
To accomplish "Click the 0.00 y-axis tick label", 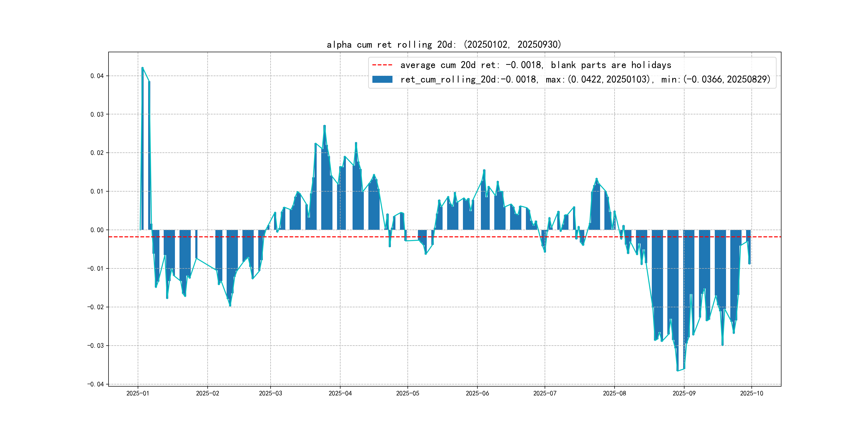I will (97, 230).
